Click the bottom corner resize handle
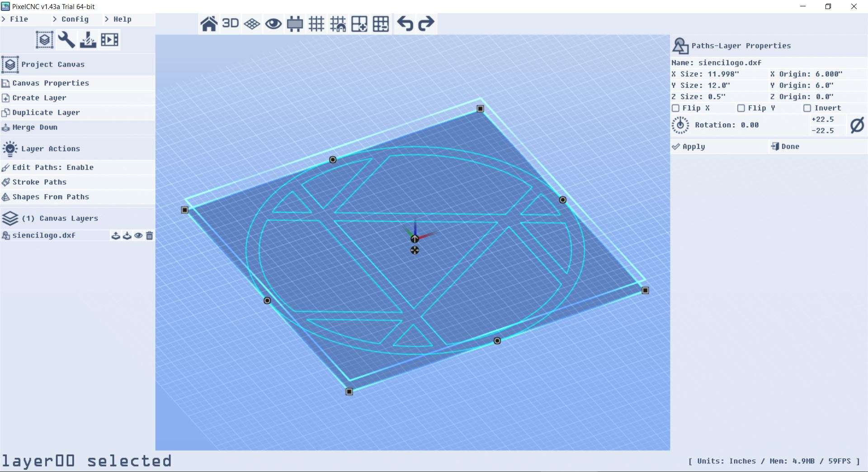 (349, 391)
